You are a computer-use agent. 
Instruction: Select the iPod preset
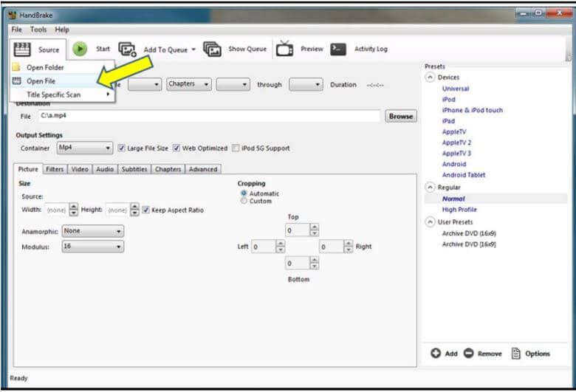pyautogui.click(x=448, y=100)
